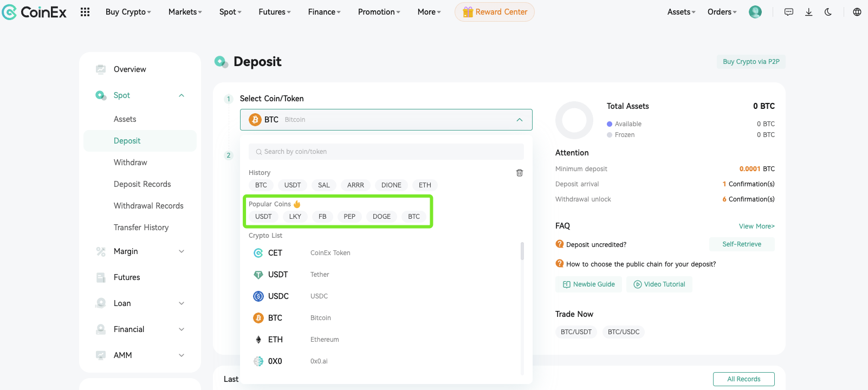Click the Reward Center button
The height and width of the screenshot is (390, 868).
495,12
